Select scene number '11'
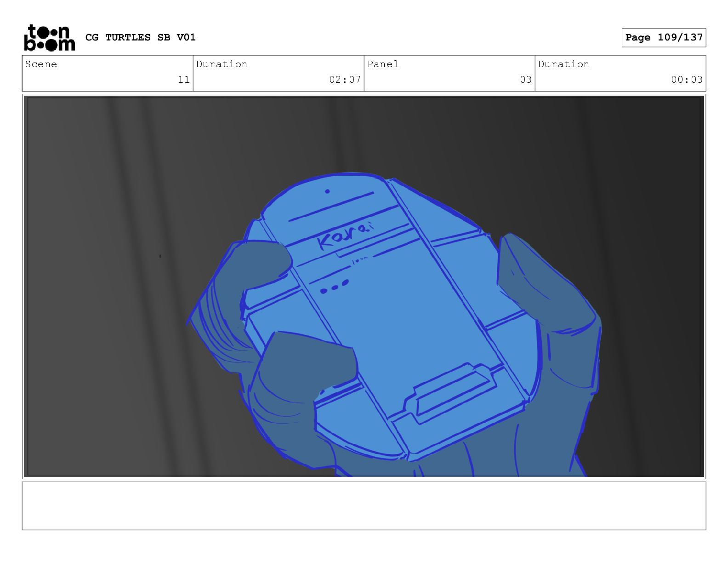This screenshot has height=563, width=728. pos(184,80)
